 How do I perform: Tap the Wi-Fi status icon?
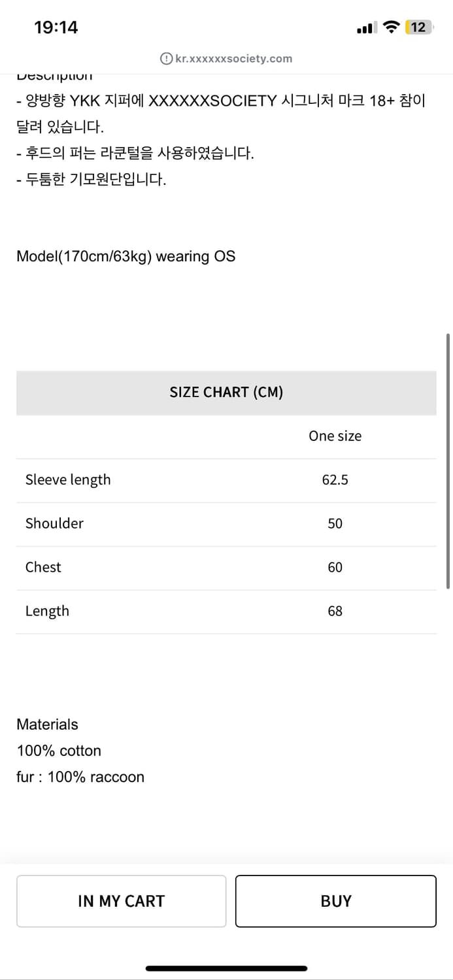tap(391, 27)
